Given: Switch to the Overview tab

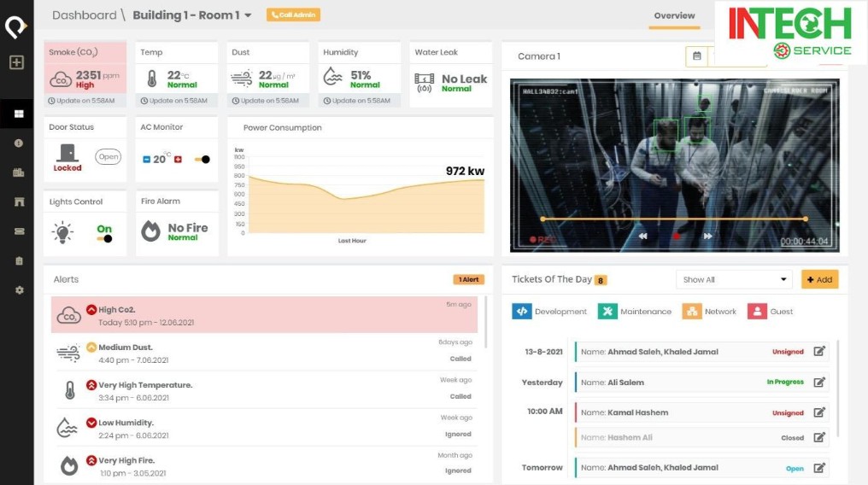Looking at the screenshot, I should tap(674, 16).
